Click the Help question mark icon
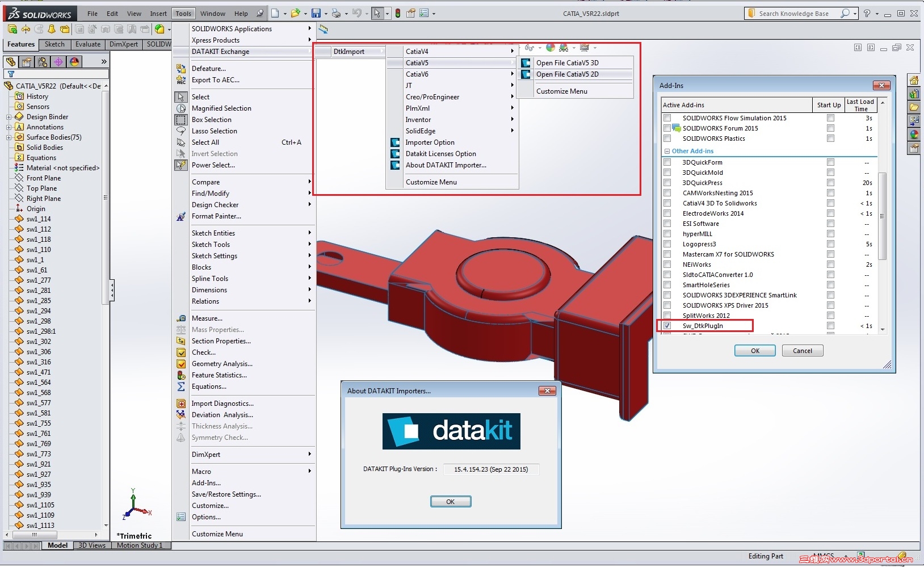 tap(867, 13)
